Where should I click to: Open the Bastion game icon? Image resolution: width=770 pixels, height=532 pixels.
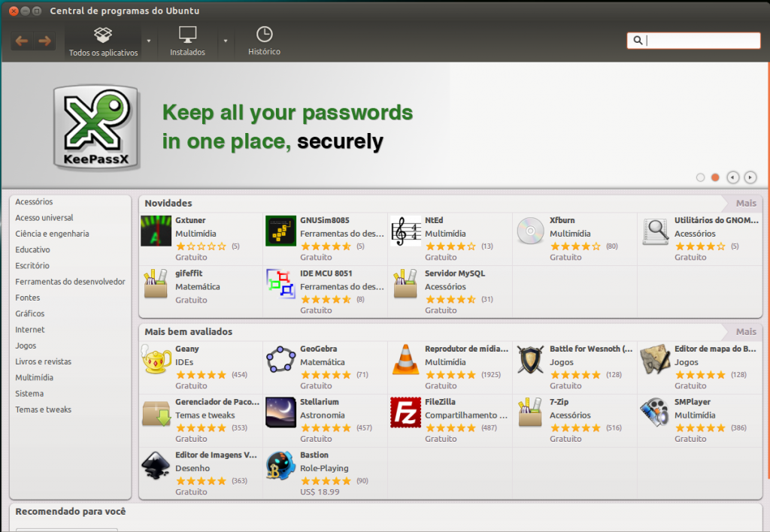click(281, 466)
